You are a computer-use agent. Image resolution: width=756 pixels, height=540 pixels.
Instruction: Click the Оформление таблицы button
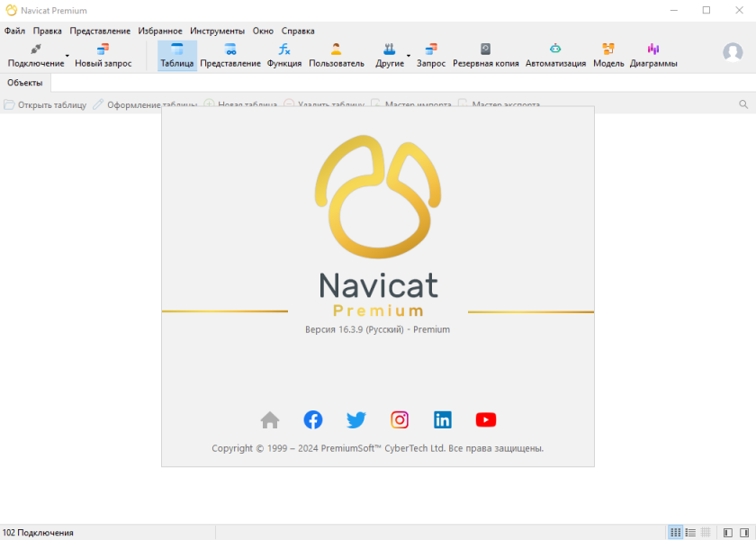[145, 104]
